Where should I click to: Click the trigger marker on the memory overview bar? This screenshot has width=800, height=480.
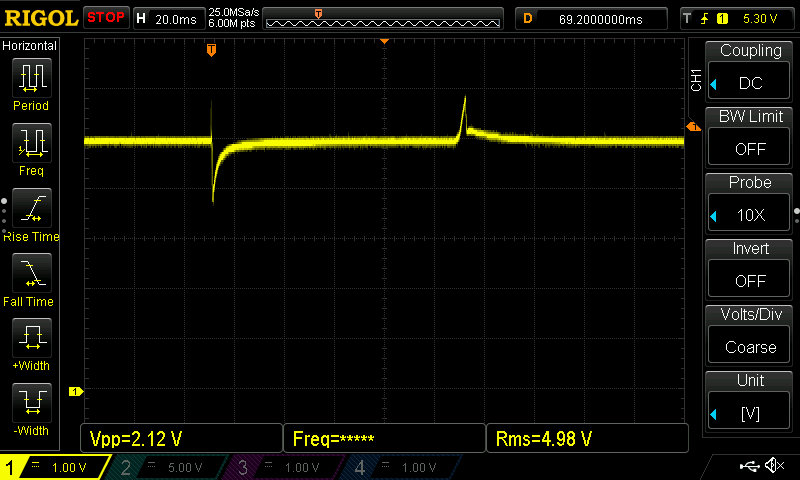click(x=318, y=14)
